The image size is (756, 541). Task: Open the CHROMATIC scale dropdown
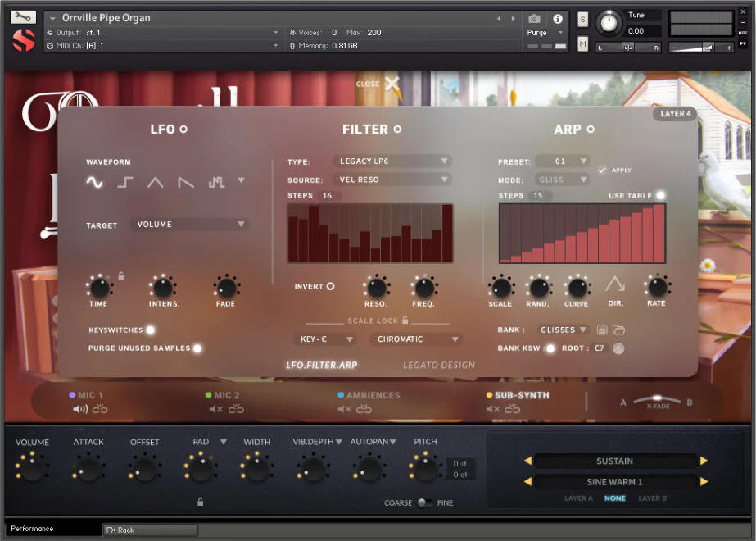(415, 339)
